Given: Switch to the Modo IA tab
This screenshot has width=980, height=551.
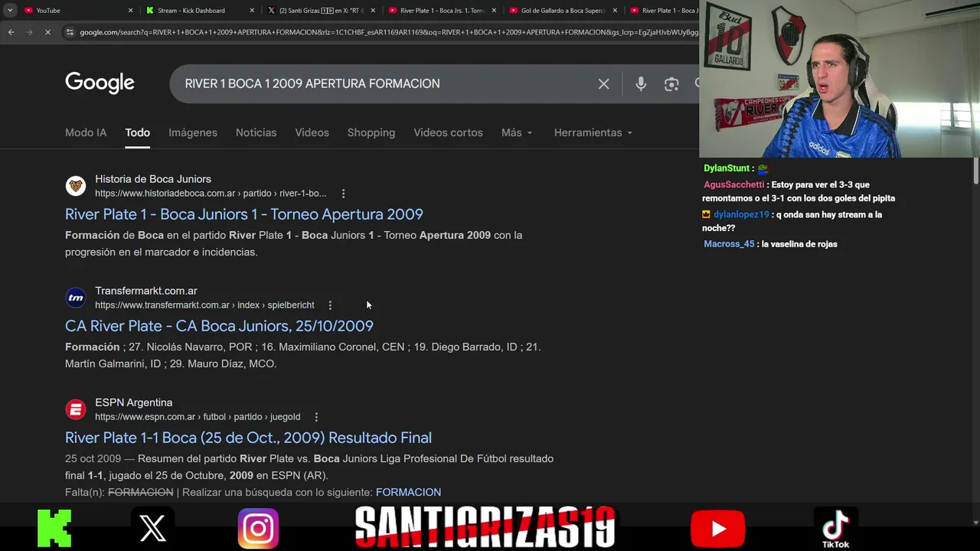Looking at the screenshot, I should pyautogui.click(x=86, y=132).
